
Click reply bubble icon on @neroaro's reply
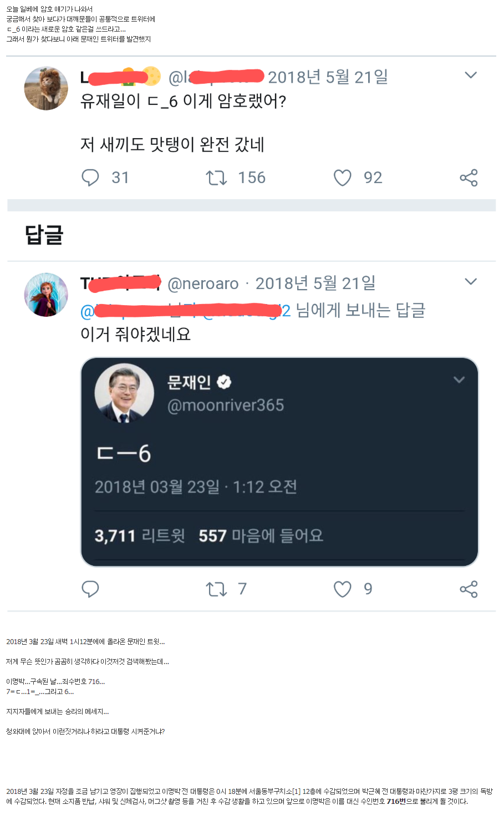tap(90, 589)
